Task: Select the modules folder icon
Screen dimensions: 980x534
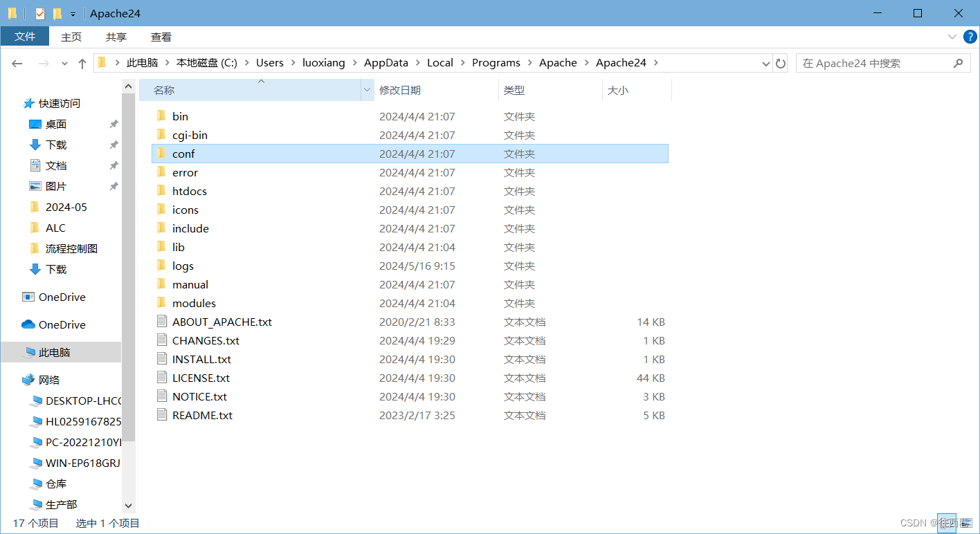Action: pos(161,303)
